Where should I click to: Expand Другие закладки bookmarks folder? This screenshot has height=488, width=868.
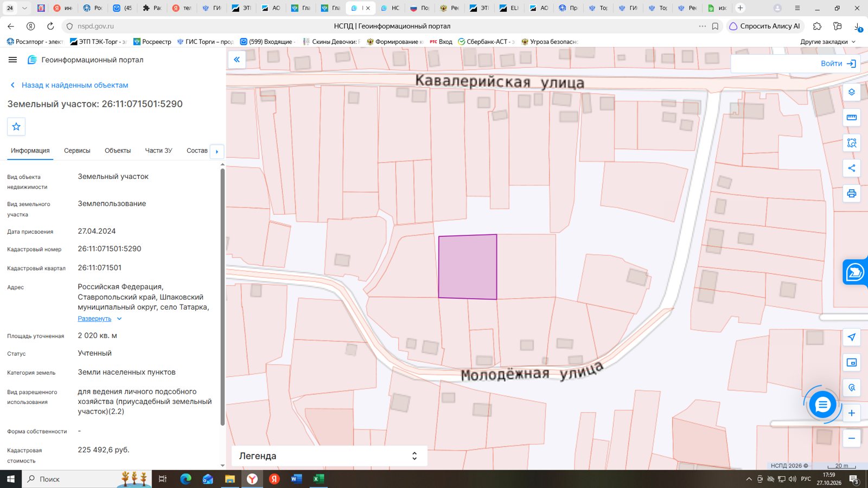tap(827, 42)
